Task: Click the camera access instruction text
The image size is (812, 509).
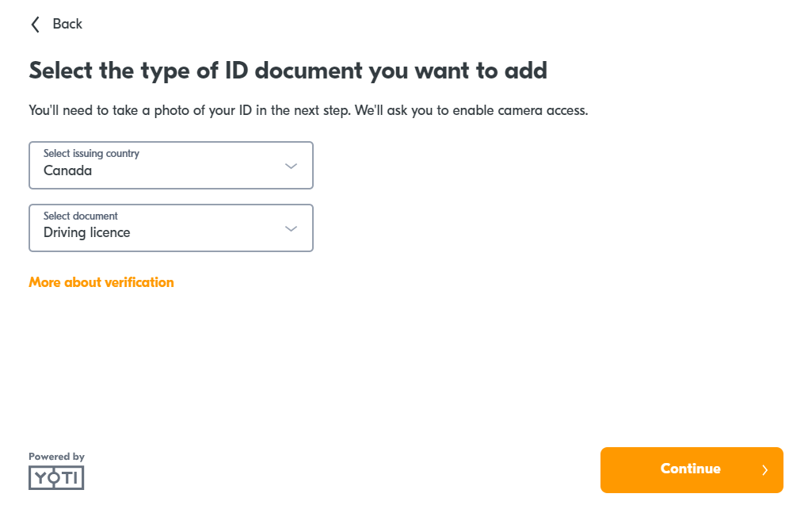Action: (x=309, y=110)
